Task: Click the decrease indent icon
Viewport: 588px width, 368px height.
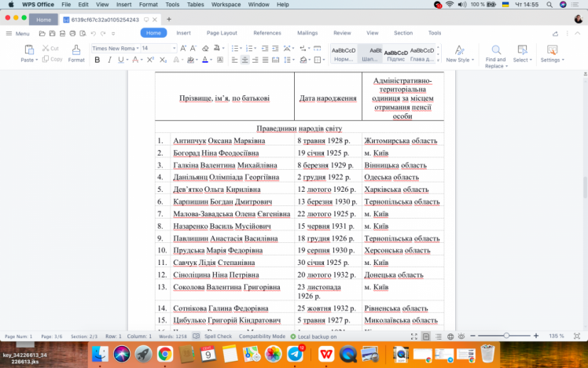Action: (x=265, y=48)
